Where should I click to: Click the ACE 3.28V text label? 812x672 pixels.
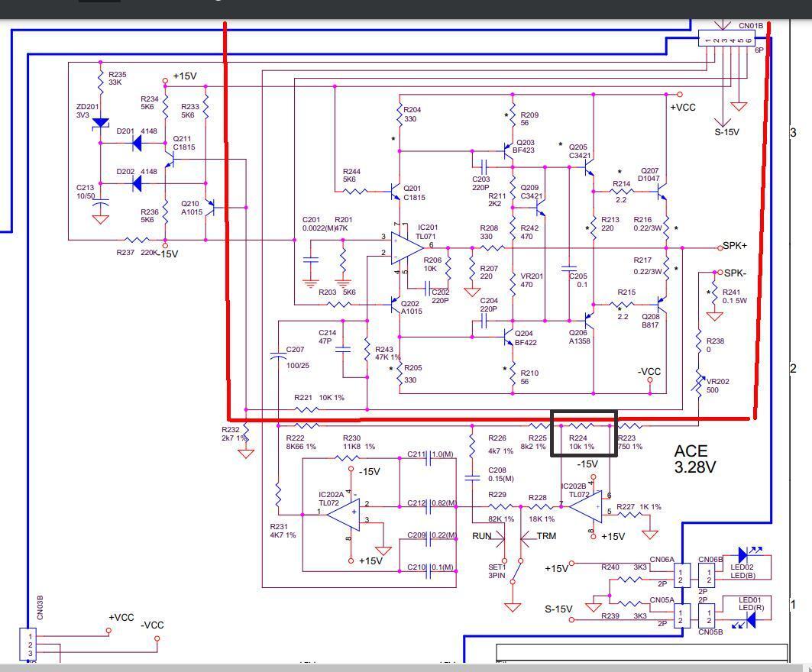click(695, 459)
